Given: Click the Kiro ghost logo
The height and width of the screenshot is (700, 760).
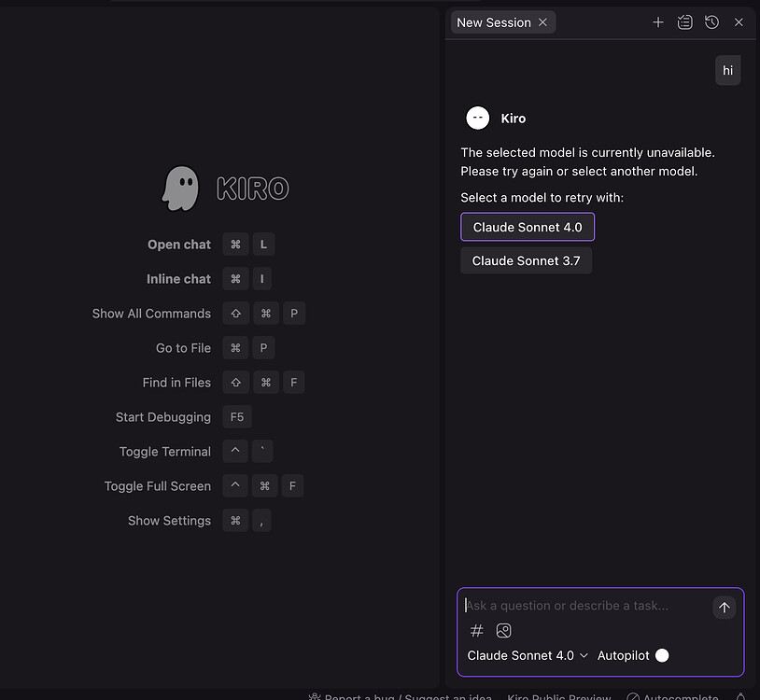Looking at the screenshot, I should [x=180, y=189].
